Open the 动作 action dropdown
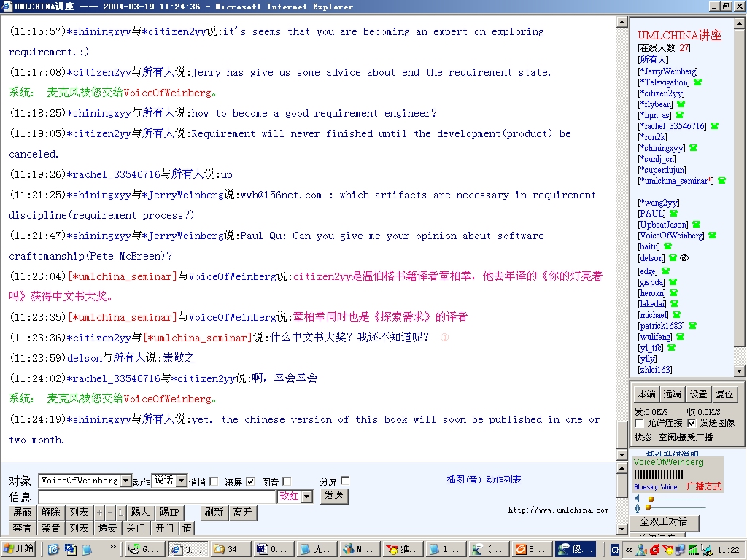The height and width of the screenshot is (560, 747). (182, 481)
